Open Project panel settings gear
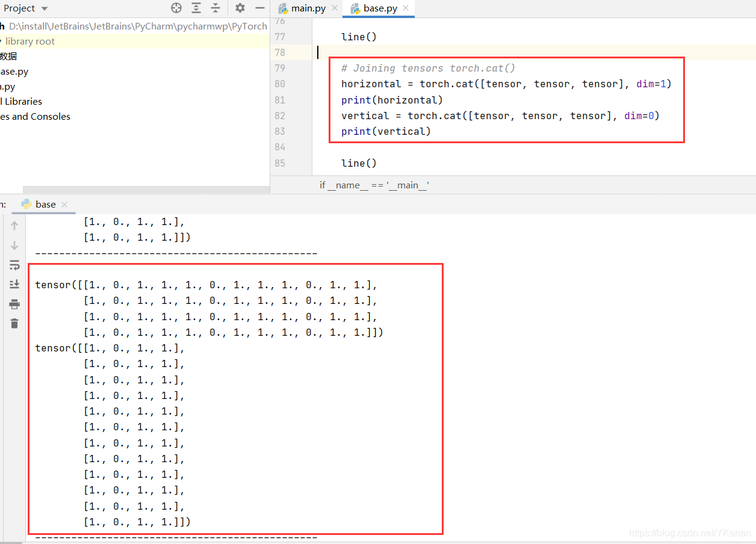Screen dimensions: 756x544 pos(240,8)
